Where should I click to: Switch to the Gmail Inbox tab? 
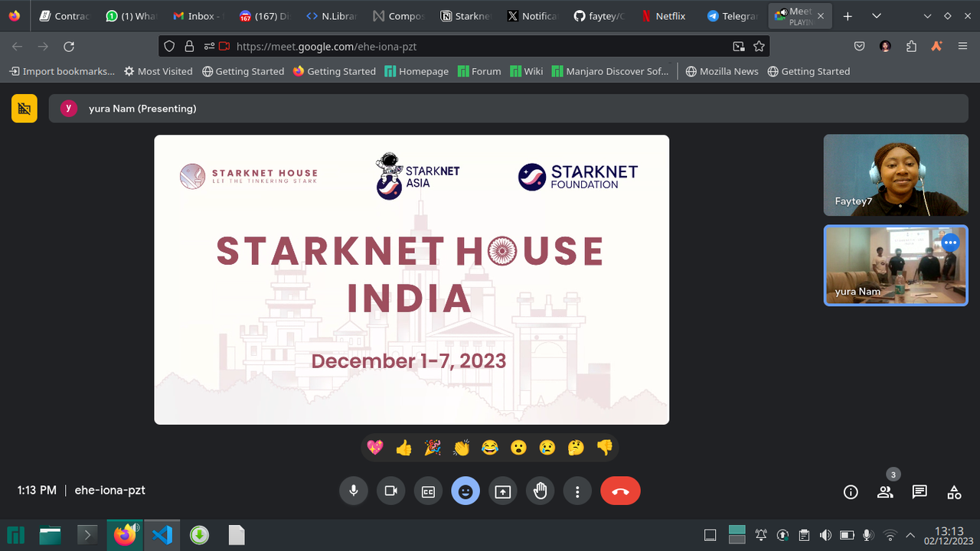tap(198, 16)
